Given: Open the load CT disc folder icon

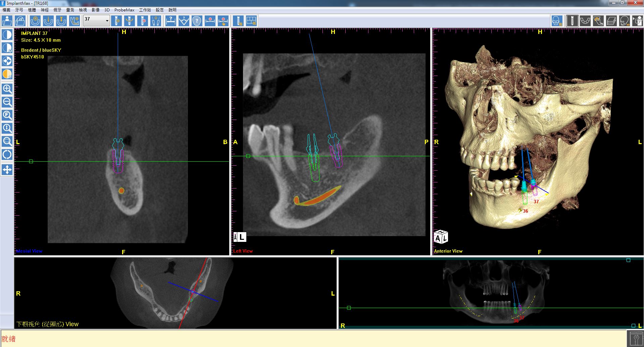Looking at the screenshot, I should click(x=20, y=21).
